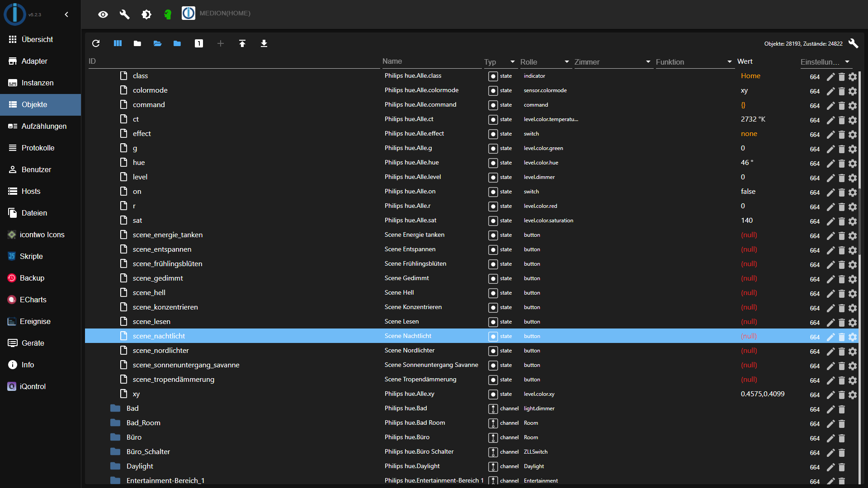Image resolution: width=868 pixels, height=488 pixels.
Task: Select Objekte in sidebar
Action: click(x=40, y=104)
